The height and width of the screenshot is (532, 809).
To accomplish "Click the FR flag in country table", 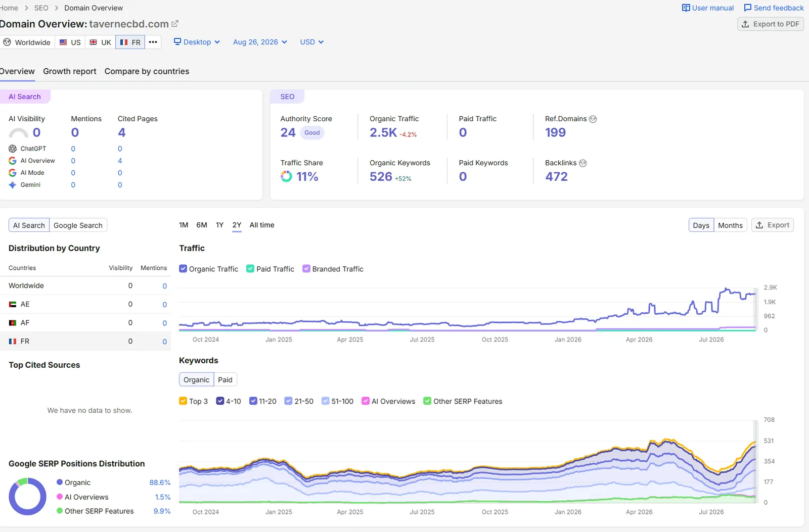I will pos(13,342).
